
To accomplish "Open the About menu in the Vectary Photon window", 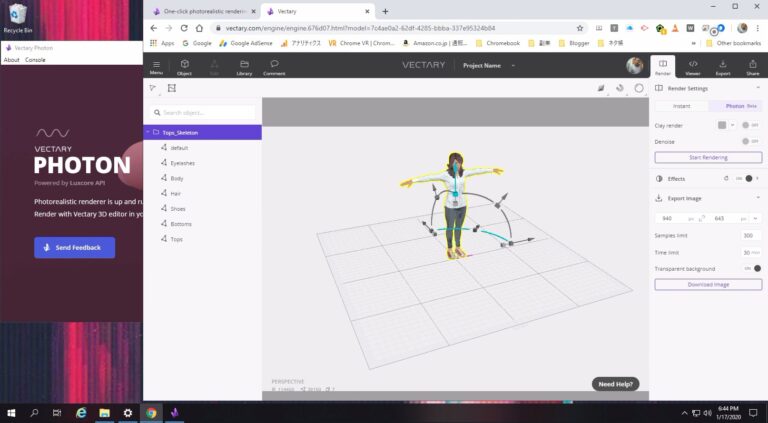I will pos(11,60).
